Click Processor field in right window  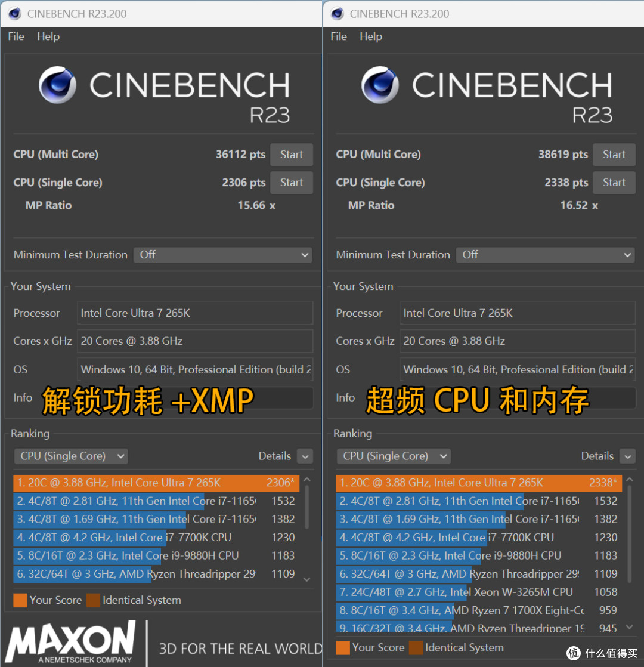(518, 313)
